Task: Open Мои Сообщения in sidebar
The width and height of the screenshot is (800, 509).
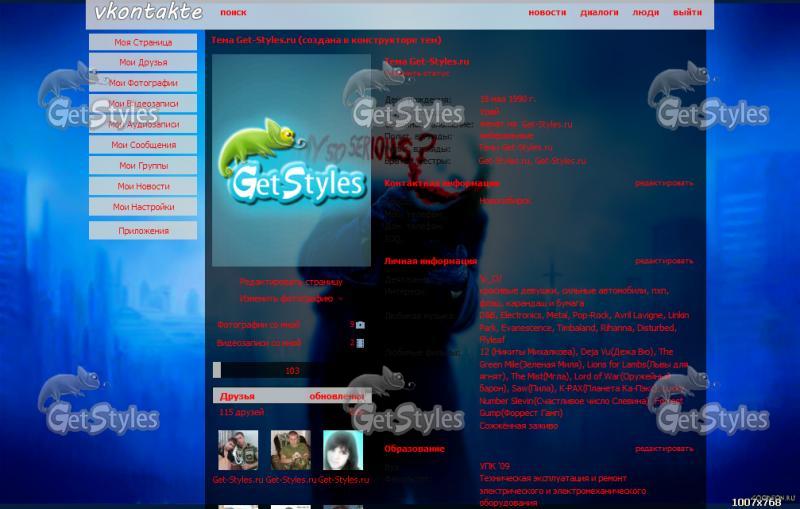Action: (143, 145)
